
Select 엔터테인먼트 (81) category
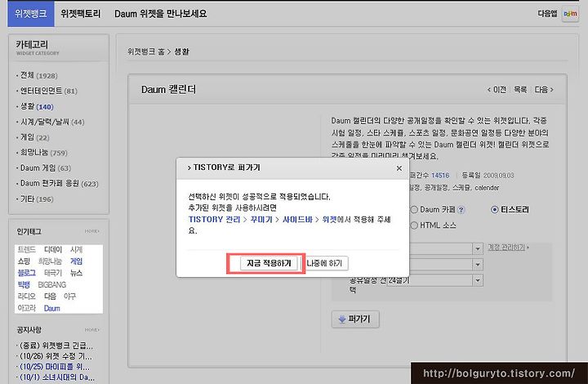49,91
